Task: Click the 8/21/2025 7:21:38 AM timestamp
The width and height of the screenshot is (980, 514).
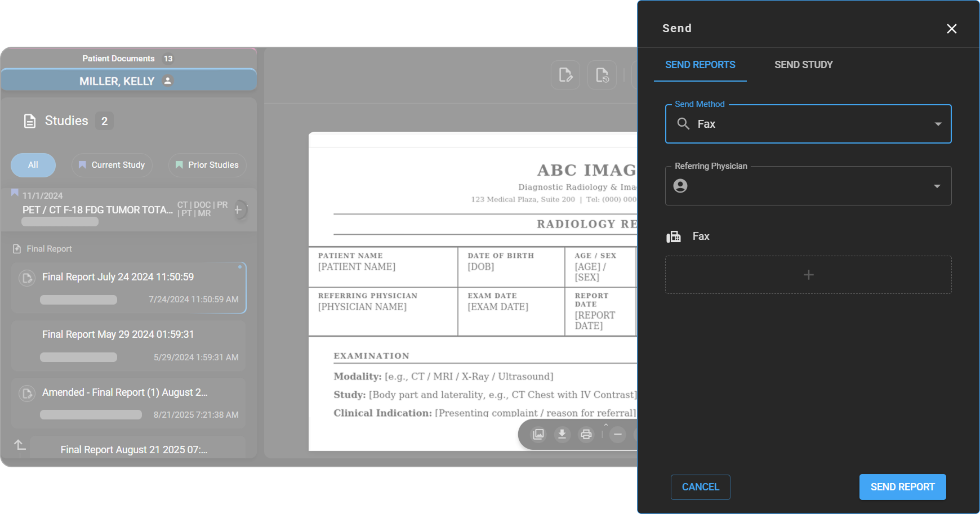Action: [x=196, y=415]
